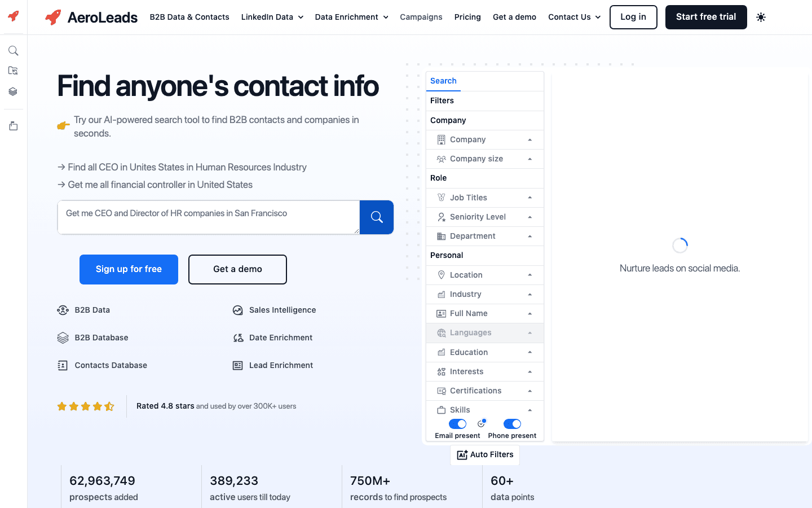This screenshot has height=508, width=812.
Task: Click the financial controller suggestion link
Action: pos(155,185)
